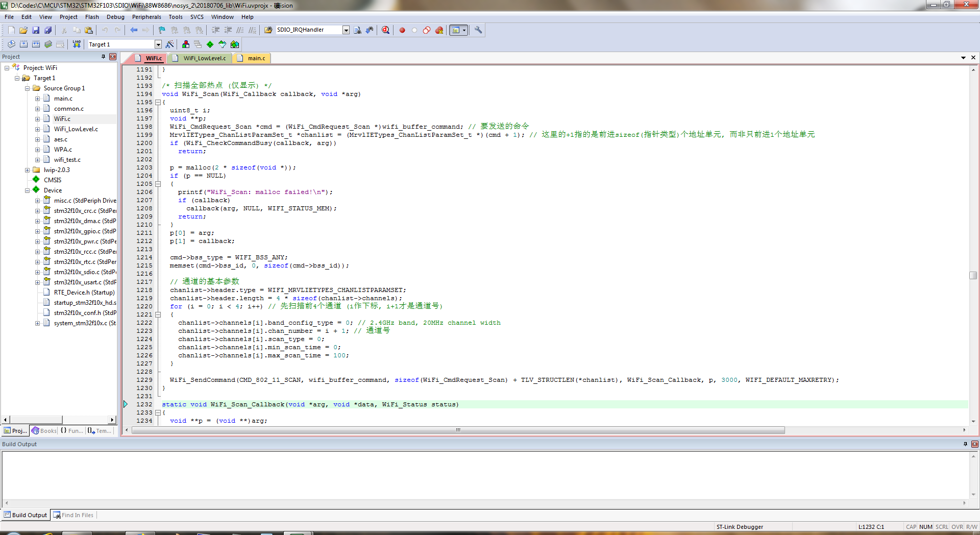Disable all breakpoints with the linked circles icon
This screenshot has height=535, width=980.
pyautogui.click(x=427, y=30)
